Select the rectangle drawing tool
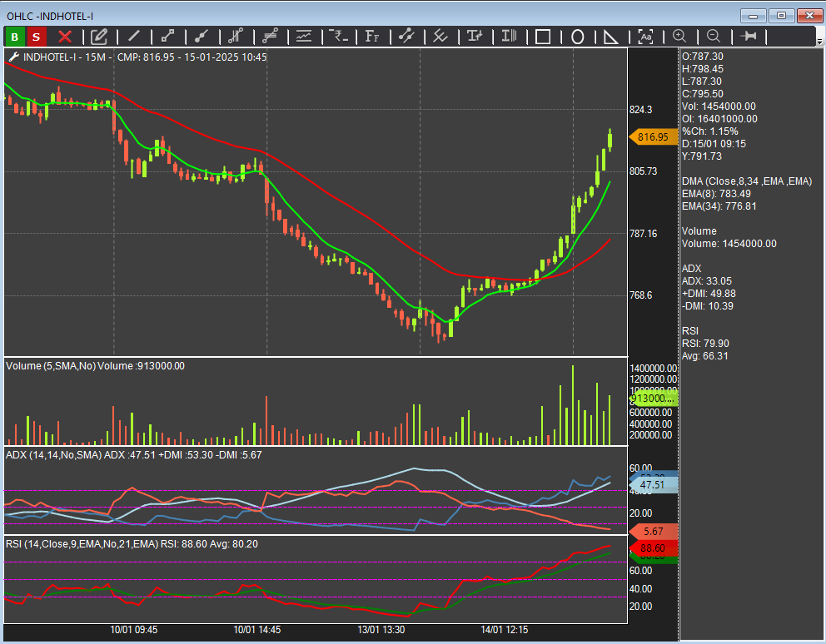This screenshot has width=826, height=644. pyautogui.click(x=543, y=37)
